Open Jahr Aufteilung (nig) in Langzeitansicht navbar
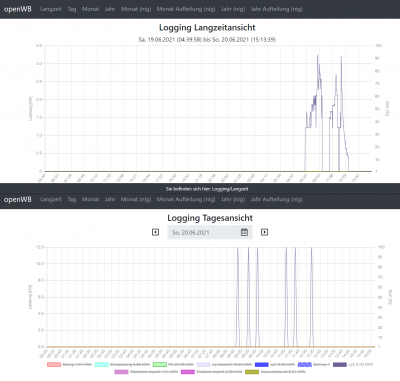Image resolution: width=400 pixels, height=381 pixels. pyautogui.click(x=277, y=9)
